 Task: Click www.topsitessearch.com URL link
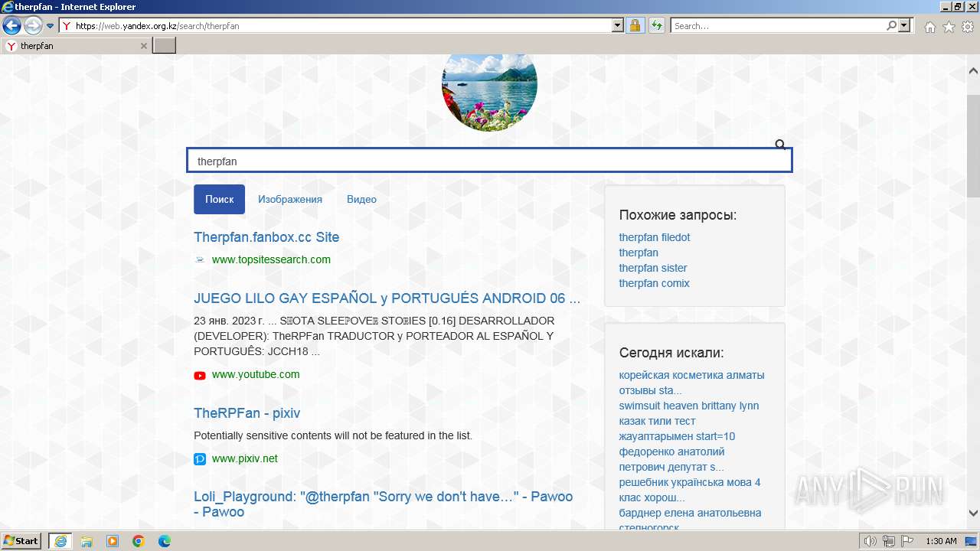271,259
